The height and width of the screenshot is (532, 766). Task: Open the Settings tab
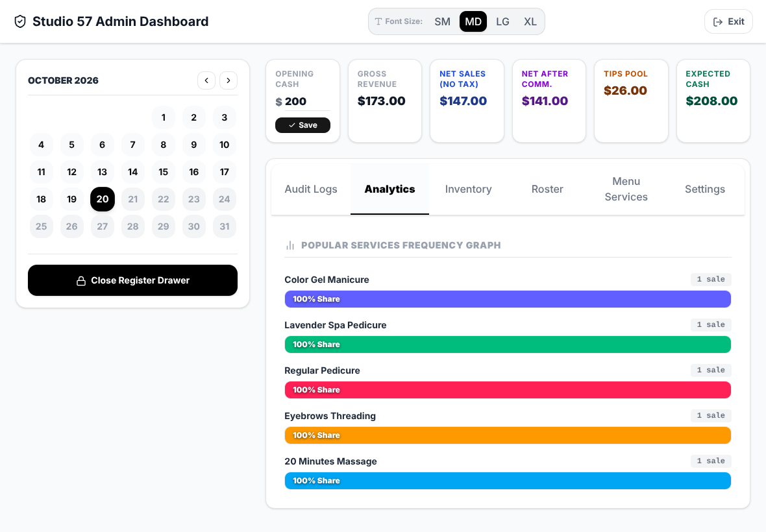pos(705,189)
